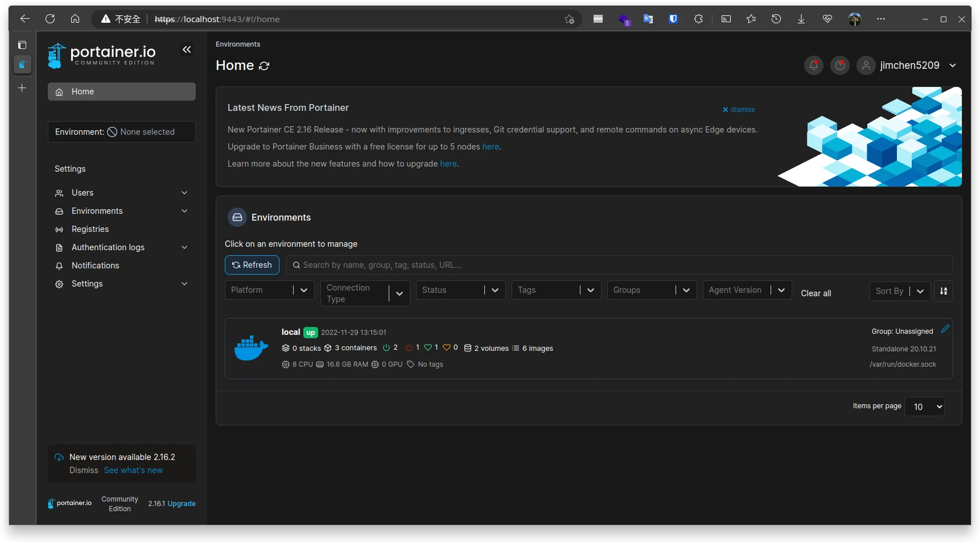Screen dimensions: 980x543
Task: Click the refresh icon next to Home
Action: [x=264, y=66]
